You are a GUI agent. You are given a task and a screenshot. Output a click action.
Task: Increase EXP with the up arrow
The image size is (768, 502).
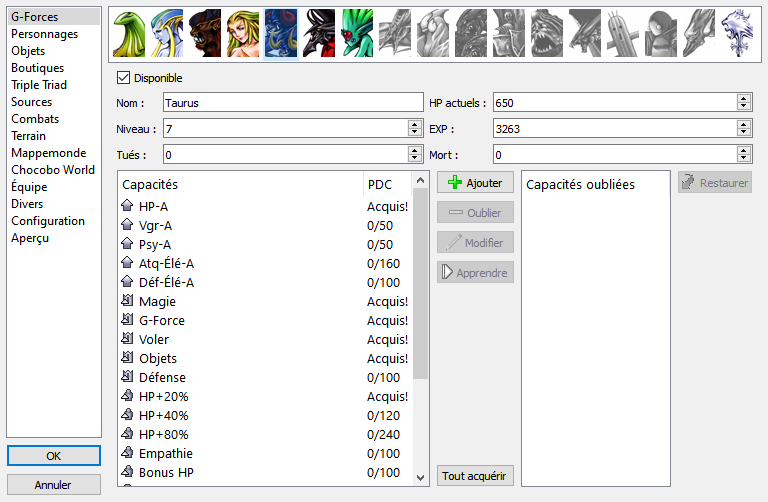tap(744, 125)
